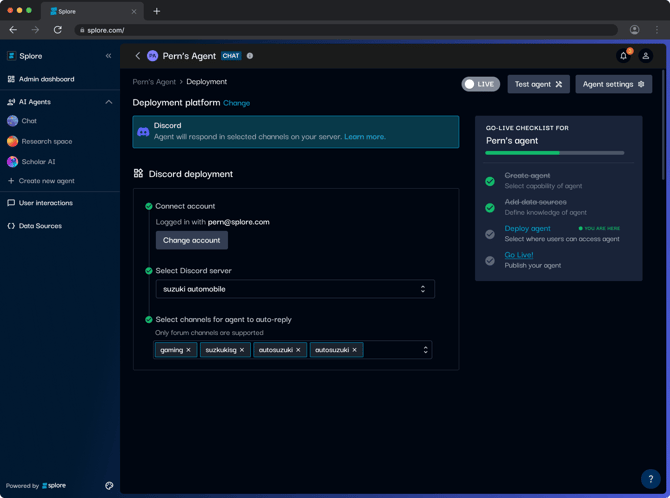The height and width of the screenshot is (498, 670).
Task: Remove the last autosuzuki channel tag
Action: 355,350
